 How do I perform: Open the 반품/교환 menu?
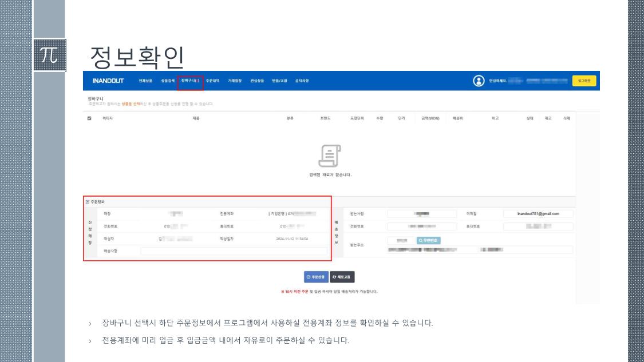click(x=280, y=81)
